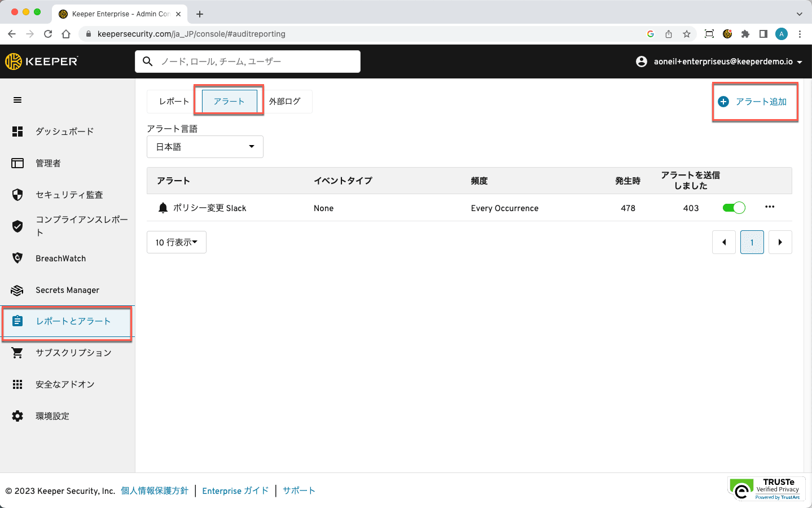Select the Secrets Manager layers icon
The height and width of the screenshot is (508, 812).
point(17,290)
